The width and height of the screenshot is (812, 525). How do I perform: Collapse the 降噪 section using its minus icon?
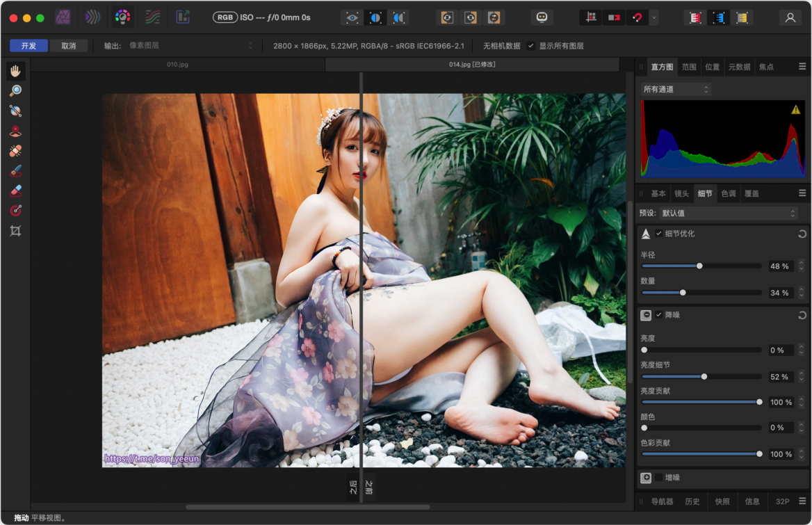tap(646, 315)
